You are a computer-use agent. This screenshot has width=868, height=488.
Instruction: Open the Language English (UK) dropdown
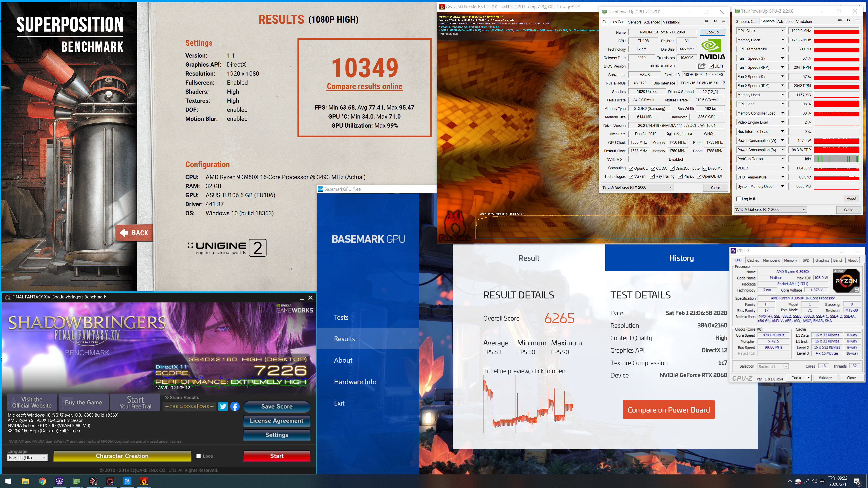[x=27, y=458]
